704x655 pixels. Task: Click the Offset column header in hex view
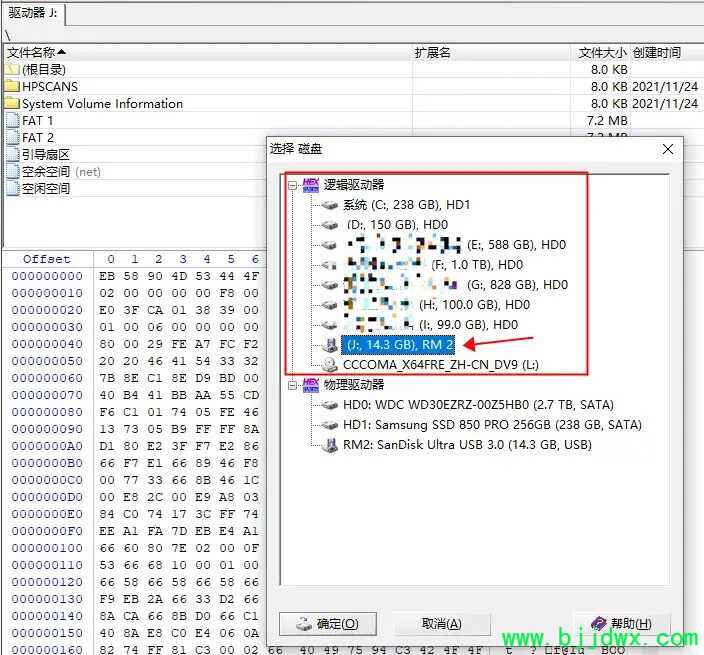[x=47, y=259]
